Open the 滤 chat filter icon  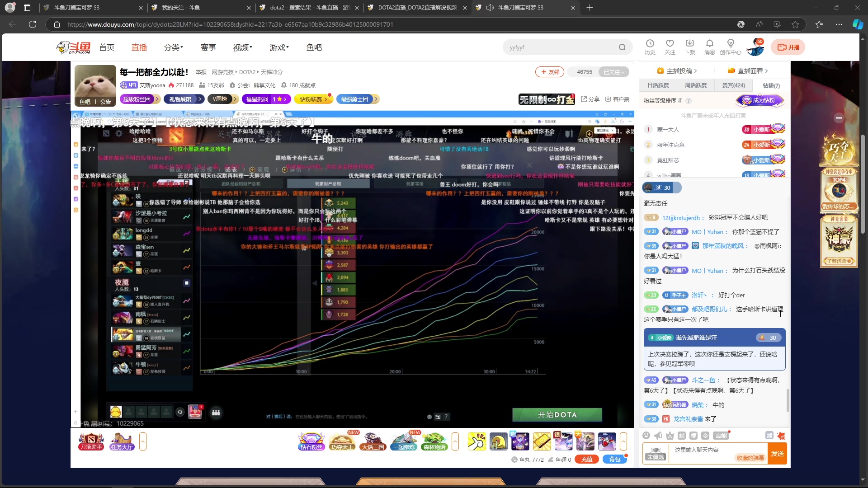click(769, 435)
